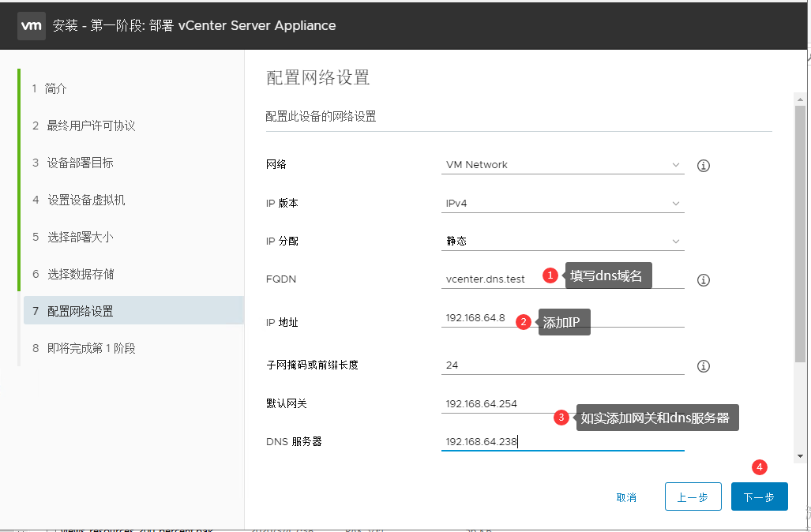
Task: Click the 下一步 next button
Action: [759, 497]
